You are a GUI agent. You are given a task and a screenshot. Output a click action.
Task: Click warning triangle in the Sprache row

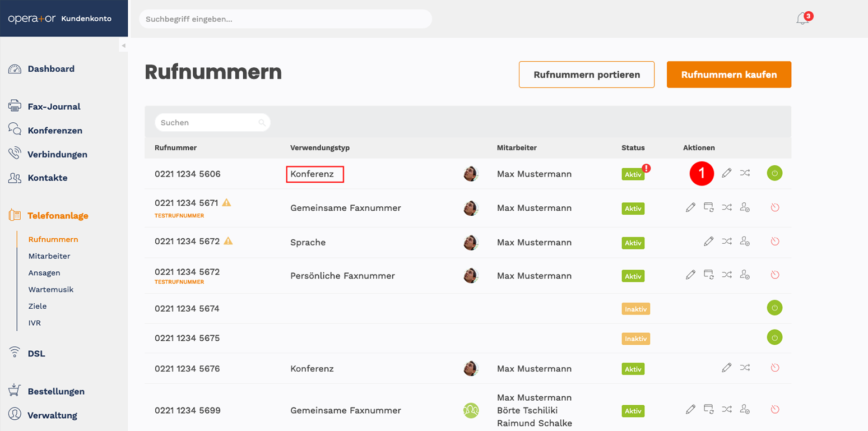[x=228, y=240]
